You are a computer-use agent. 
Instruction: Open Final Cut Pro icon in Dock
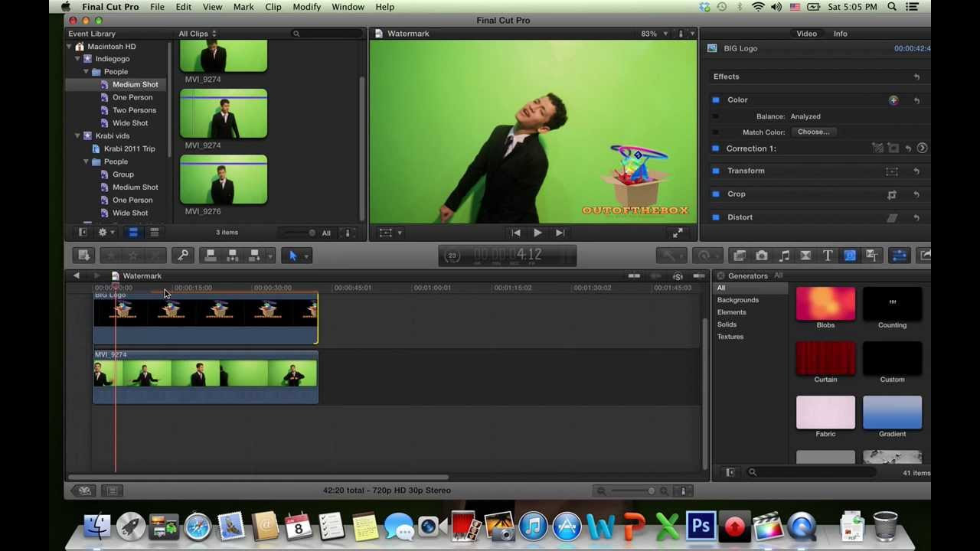click(767, 527)
